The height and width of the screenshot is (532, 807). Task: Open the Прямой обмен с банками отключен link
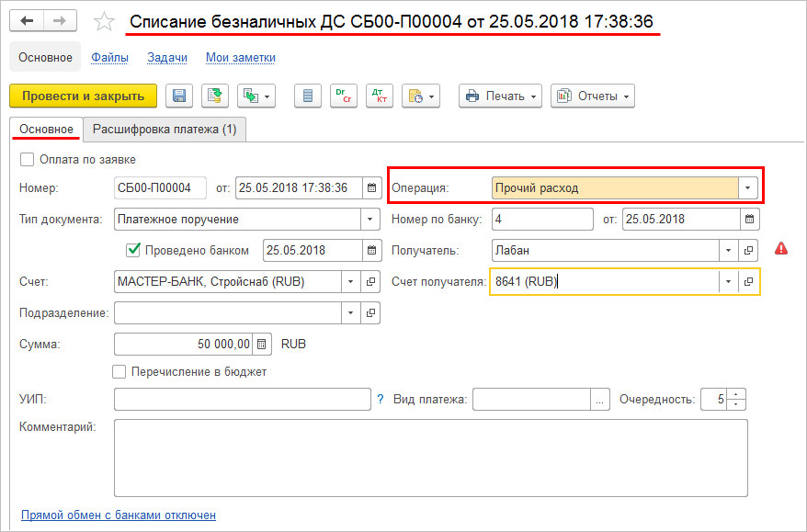point(119,515)
